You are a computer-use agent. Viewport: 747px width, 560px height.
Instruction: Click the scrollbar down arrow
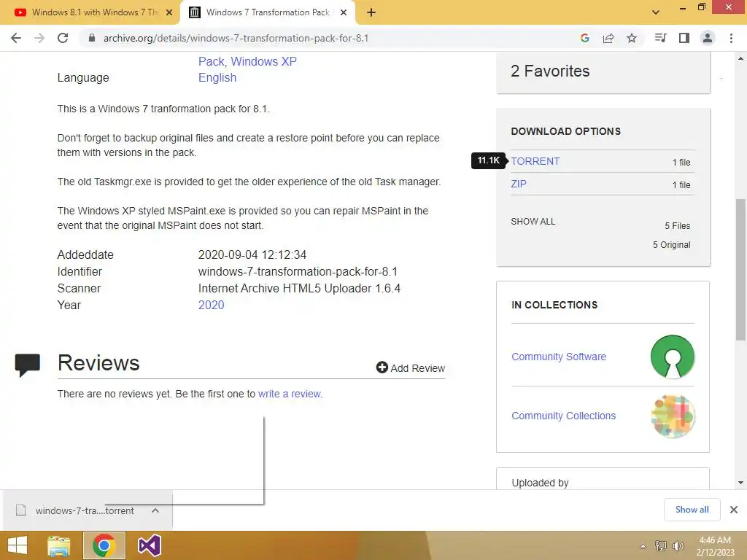740,483
